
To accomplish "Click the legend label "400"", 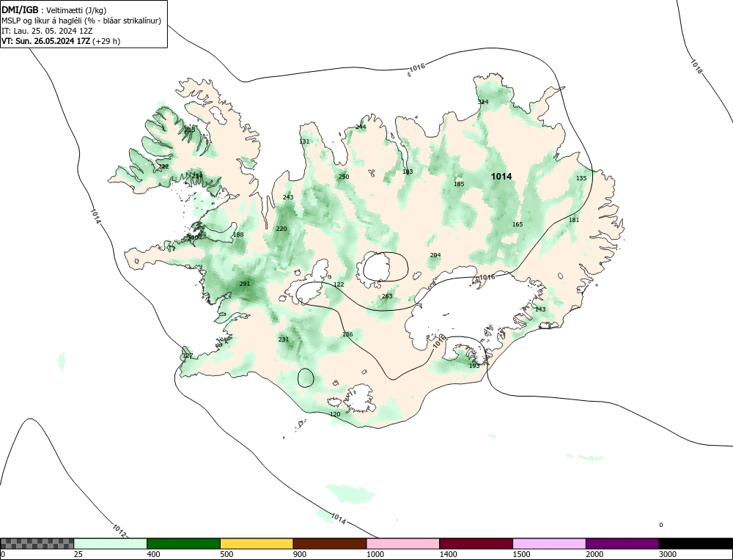I will (153, 554).
